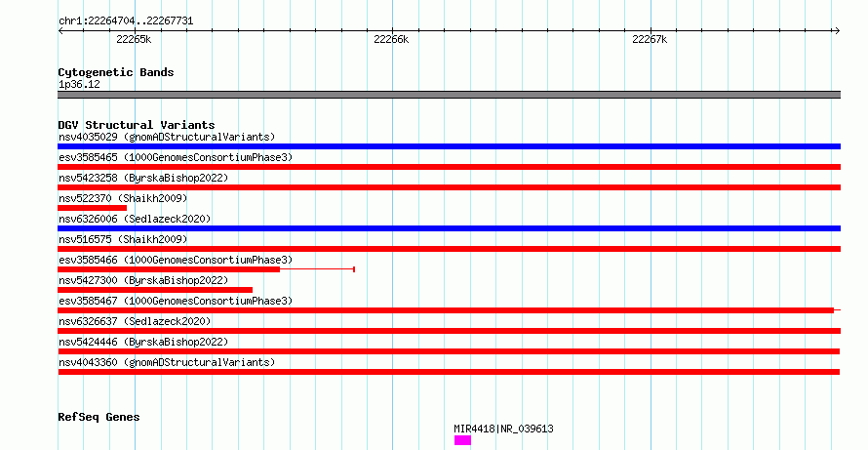
Task: Open variant label nsv522370 Shaikh2009
Action: 123,198
